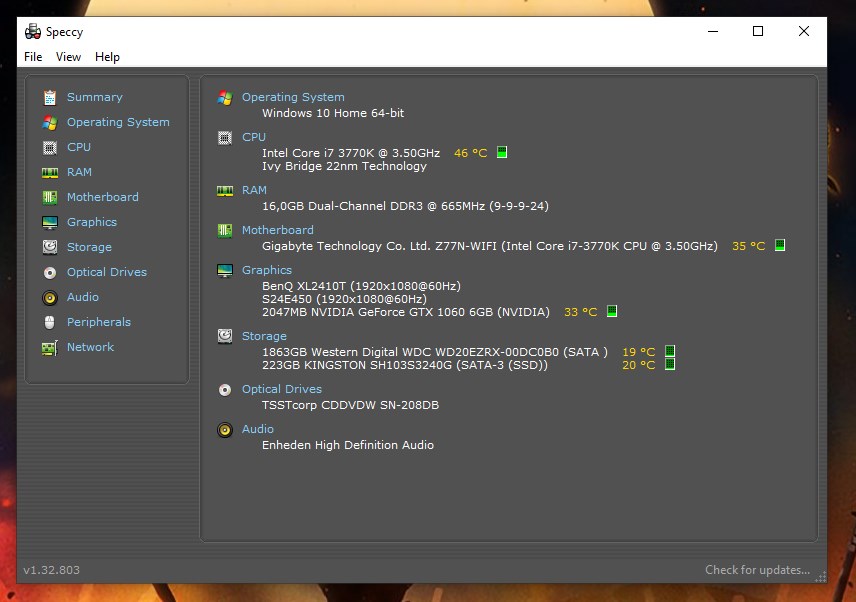Click the CPU chip icon in sidebar
Image resolution: width=856 pixels, height=602 pixels.
click(x=50, y=147)
